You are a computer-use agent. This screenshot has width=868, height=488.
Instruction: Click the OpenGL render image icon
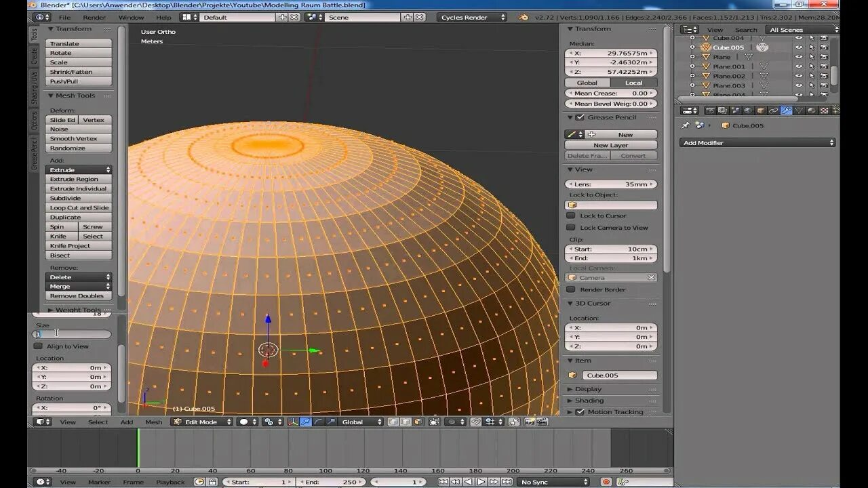point(528,422)
